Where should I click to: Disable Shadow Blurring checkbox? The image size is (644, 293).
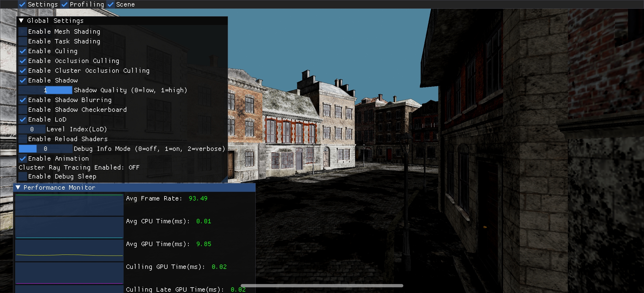(x=23, y=100)
